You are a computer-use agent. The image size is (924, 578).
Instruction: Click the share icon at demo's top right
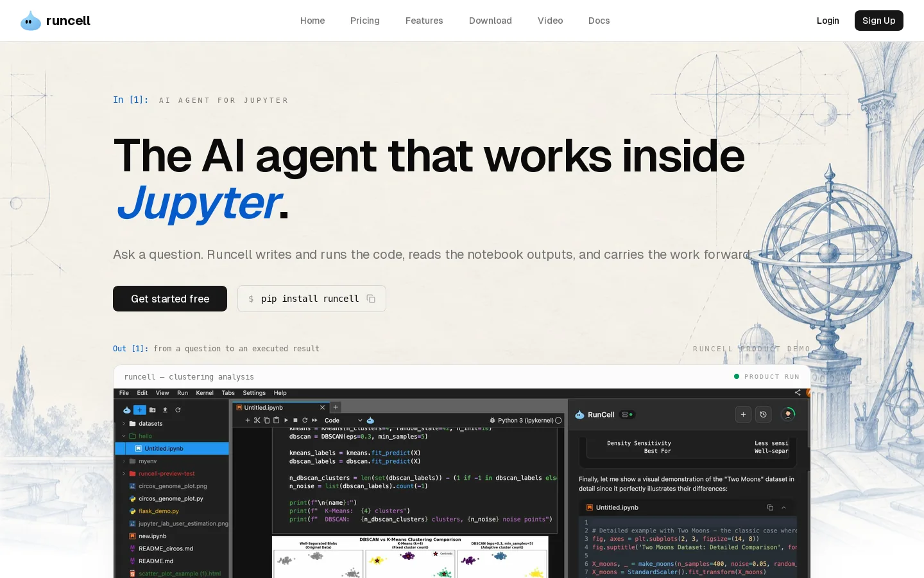pos(798,392)
